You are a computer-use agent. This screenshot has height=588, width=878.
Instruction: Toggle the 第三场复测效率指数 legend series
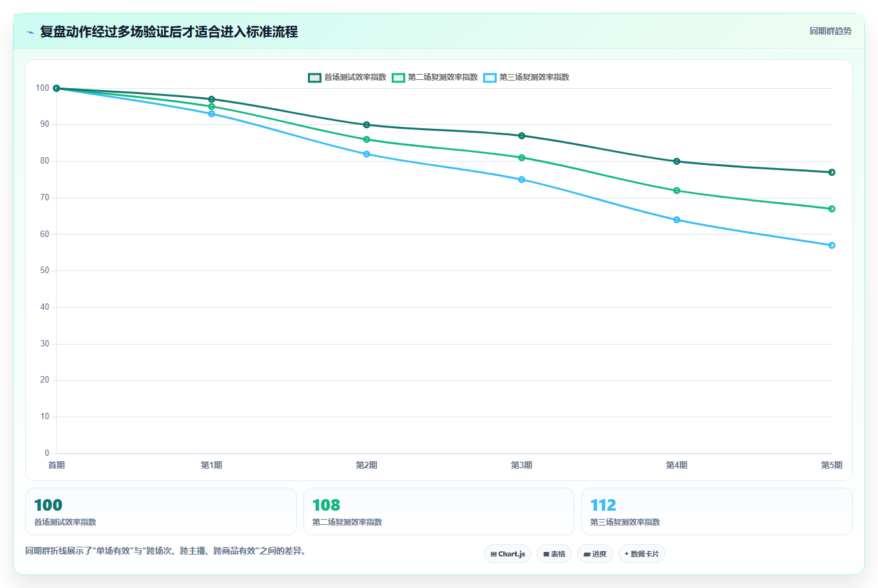pos(526,77)
